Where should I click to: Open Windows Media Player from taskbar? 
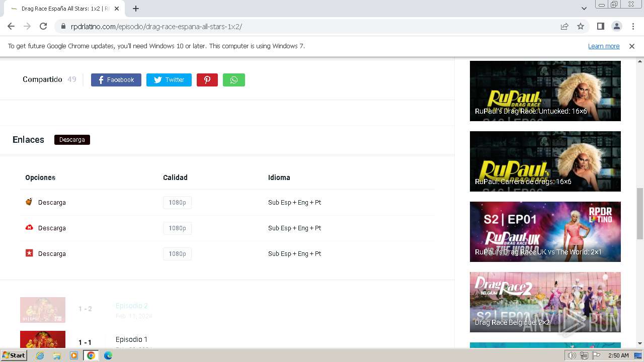coord(74,355)
